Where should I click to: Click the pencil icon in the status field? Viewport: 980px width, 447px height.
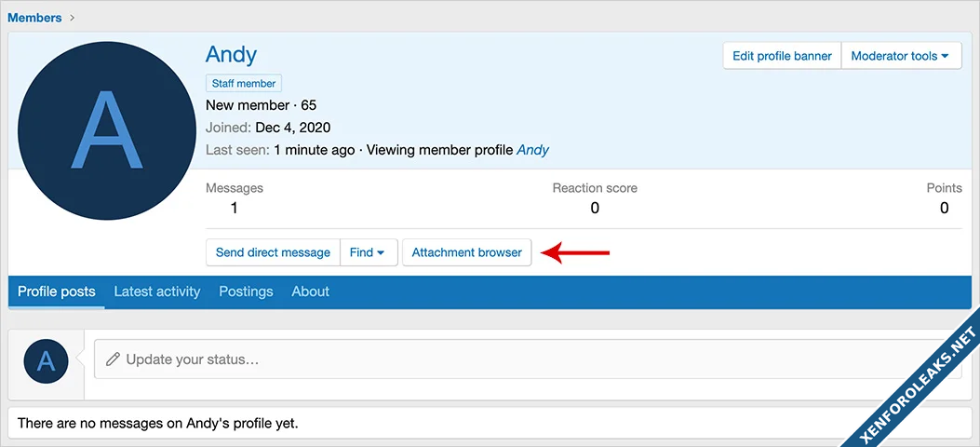pyautogui.click(x=113, y=359)
